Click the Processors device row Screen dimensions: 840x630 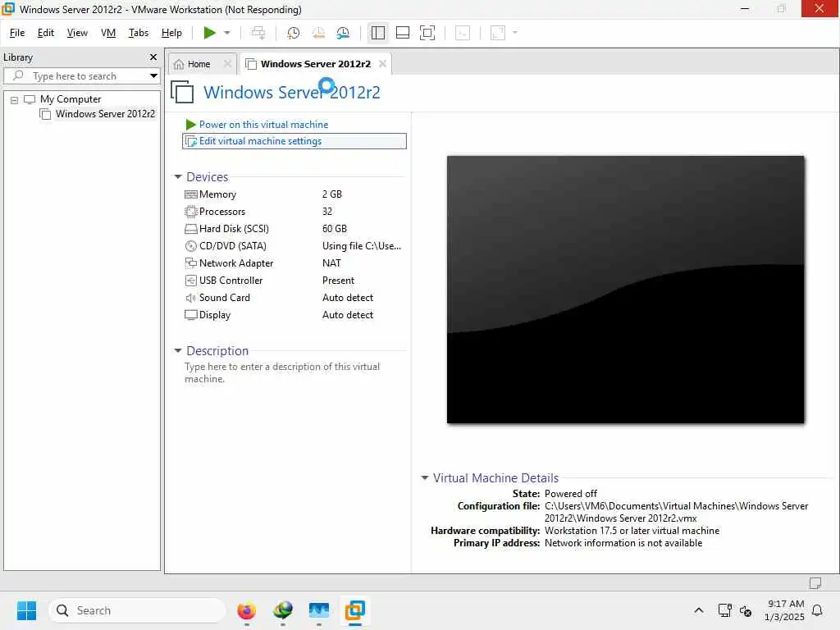(x=221, y=212)
